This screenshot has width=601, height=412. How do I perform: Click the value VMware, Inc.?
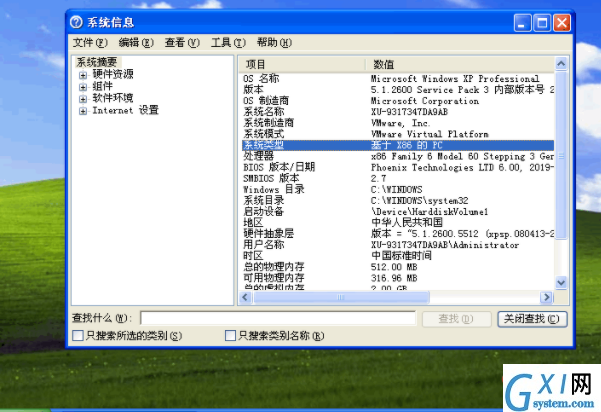coord(400,123)
